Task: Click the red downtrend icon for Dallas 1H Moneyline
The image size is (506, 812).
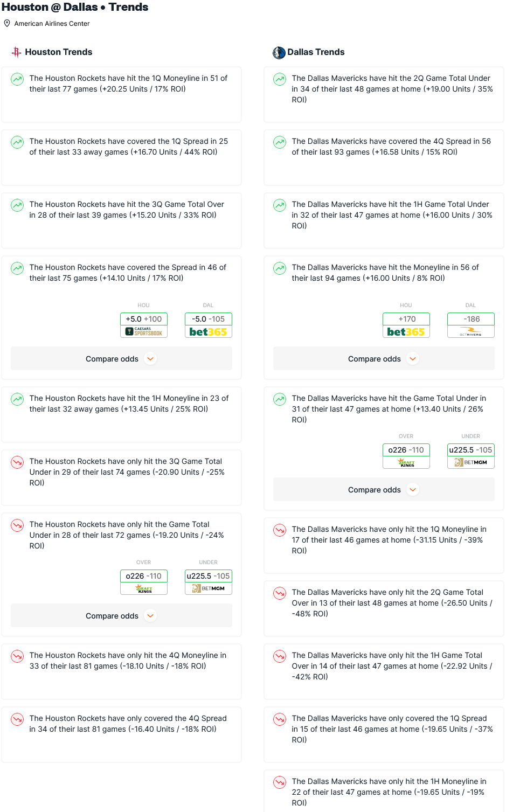Action: coord(280,782)
